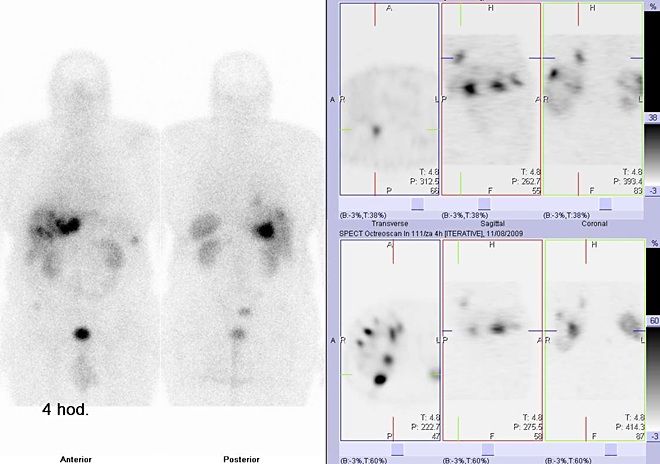Click the upper Sagittal slice slider thumb
Image resolution: width=660 pixels, height=464 pixels.
(503, 203)
